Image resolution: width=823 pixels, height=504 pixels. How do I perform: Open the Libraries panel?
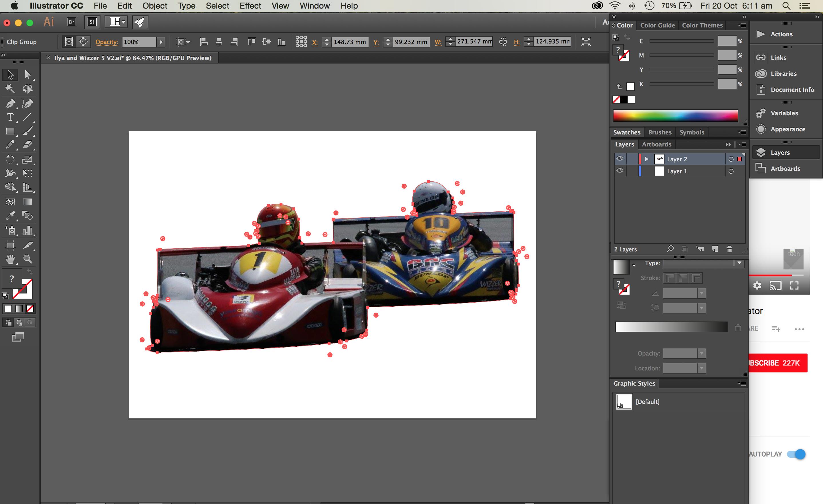pyautogui.click(x=783, y=74)
